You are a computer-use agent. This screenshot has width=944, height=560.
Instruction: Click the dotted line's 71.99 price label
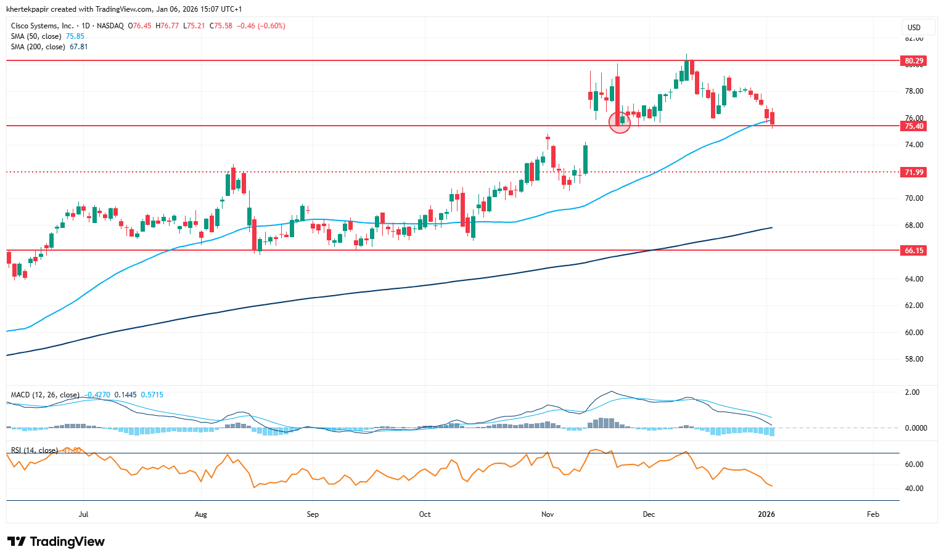click(x=913, y=172)
